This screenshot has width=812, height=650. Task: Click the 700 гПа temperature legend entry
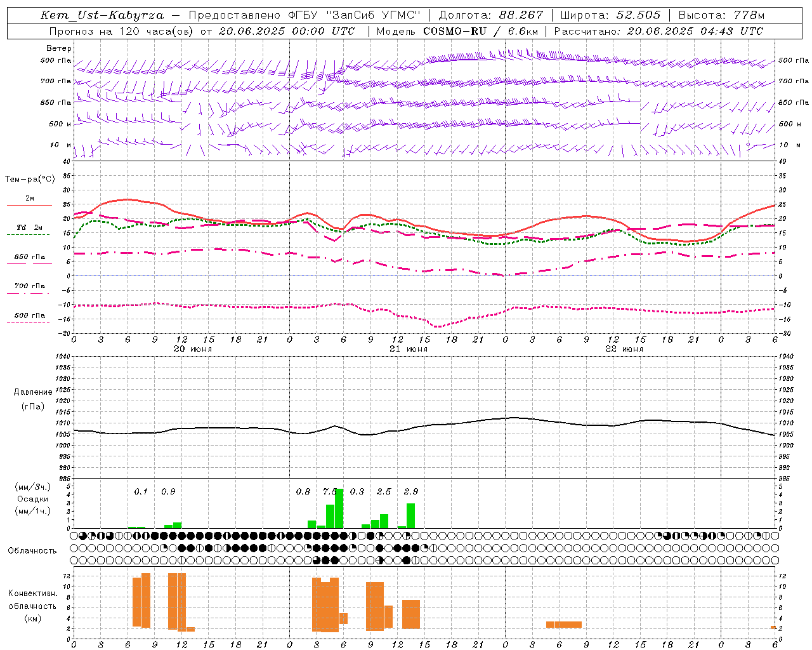(30, 286)
